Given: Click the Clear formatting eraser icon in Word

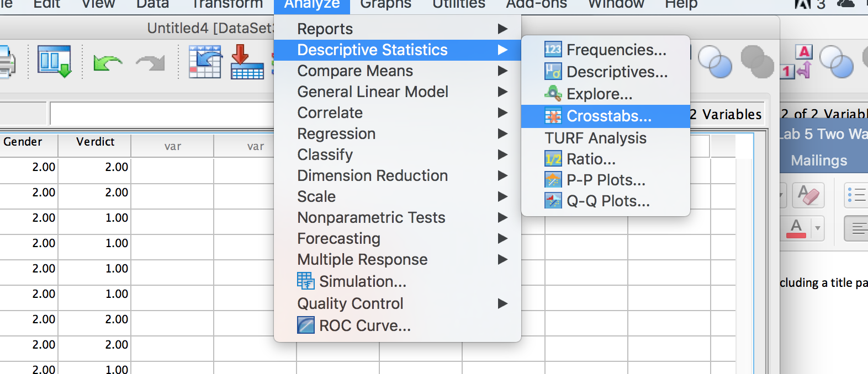Looking at the screenshot, I should point(808,195).
